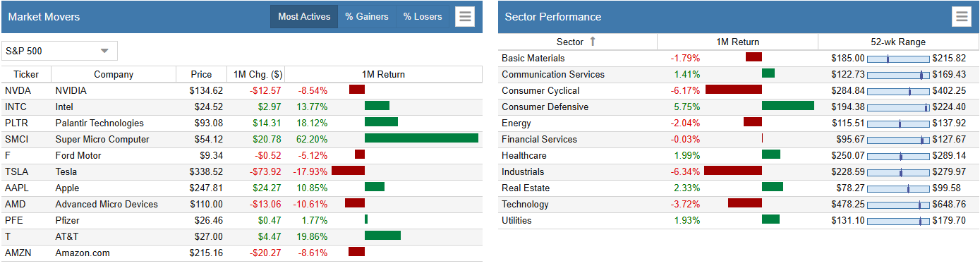
Task: Click the SMCI green return bar
Action: click(x=421, y=139)
